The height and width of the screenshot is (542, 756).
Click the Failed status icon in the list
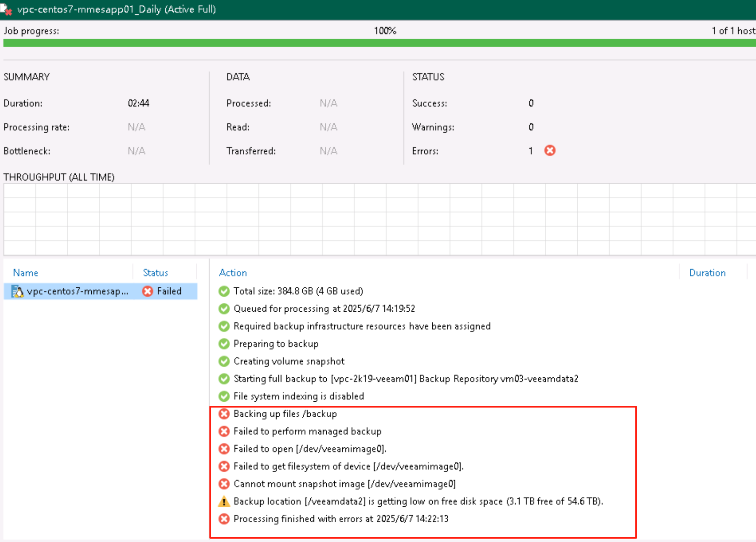[x=148, y=291]
